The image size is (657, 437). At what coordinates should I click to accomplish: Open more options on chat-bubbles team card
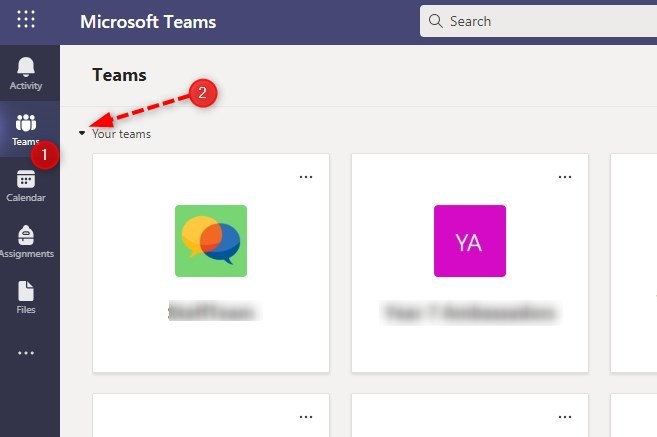coord(306,177)
